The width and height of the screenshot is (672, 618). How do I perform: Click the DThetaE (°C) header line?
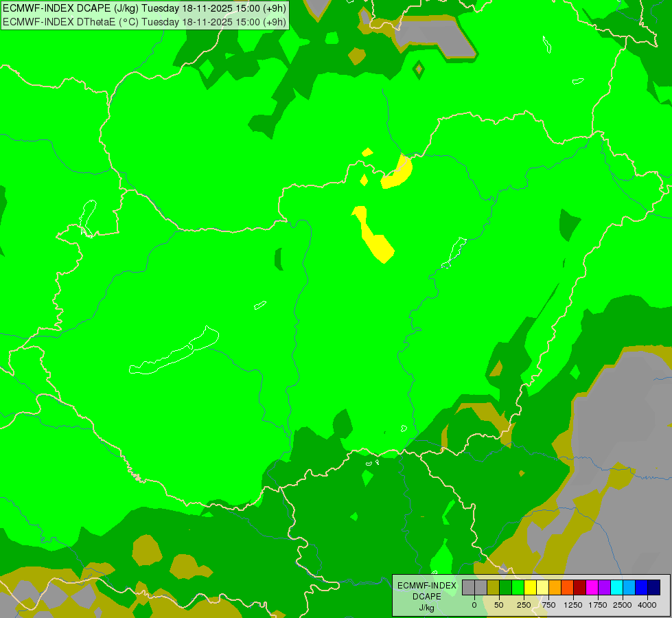(x=144, y=21)
